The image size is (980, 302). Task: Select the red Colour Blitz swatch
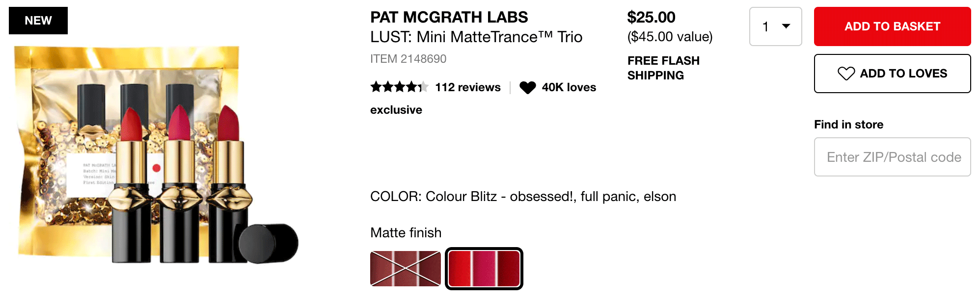[484, 269]
